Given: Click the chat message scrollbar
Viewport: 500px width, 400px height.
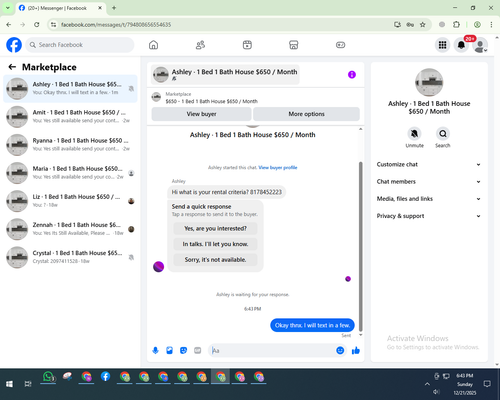Looking at the screenshot, I should pyautogui.click(x=360, y=247).
